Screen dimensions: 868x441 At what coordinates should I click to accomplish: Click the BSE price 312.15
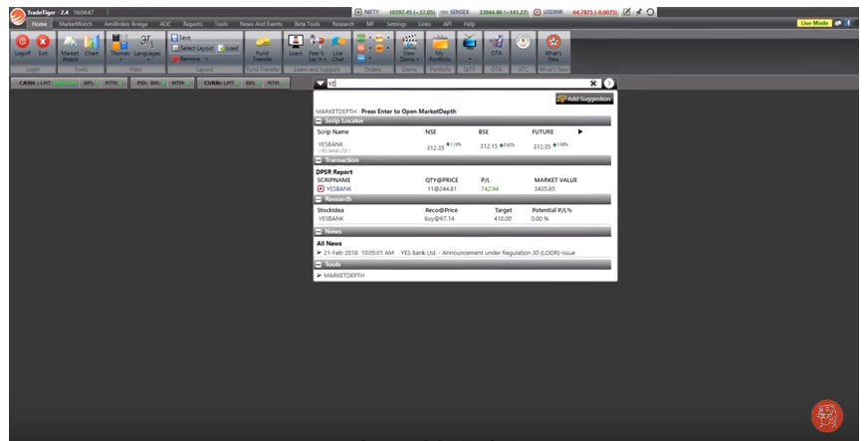[x=489, y=146]
